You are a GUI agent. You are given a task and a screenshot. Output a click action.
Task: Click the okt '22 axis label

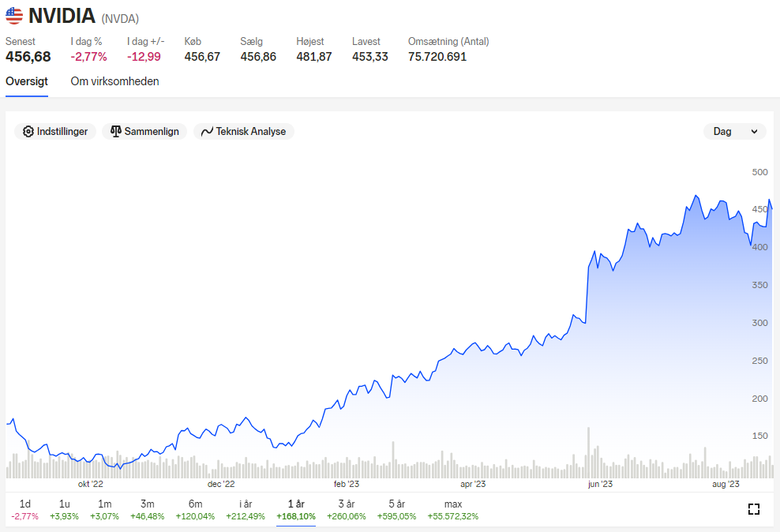(91, 484)
